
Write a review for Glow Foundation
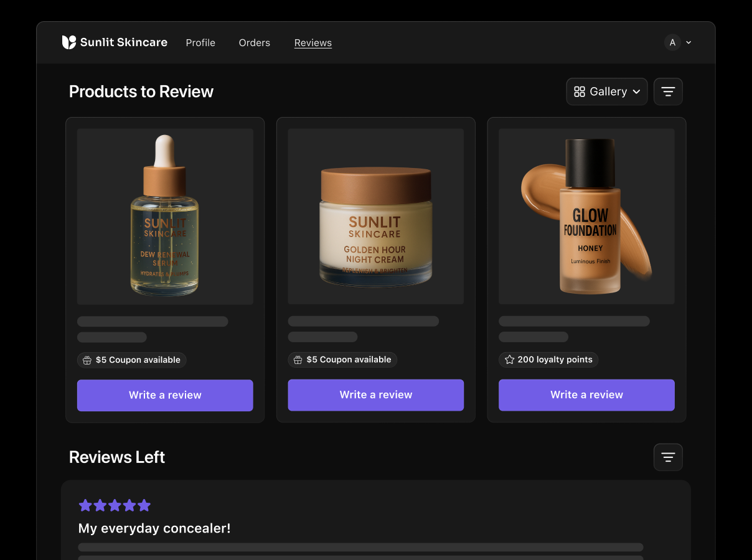586,394
